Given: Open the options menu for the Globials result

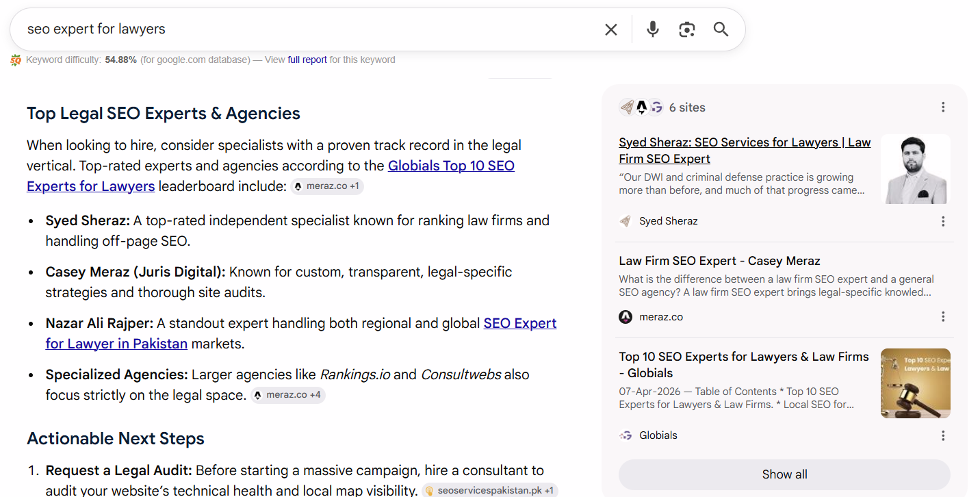Looking at the screenshot, I should 943,435.
